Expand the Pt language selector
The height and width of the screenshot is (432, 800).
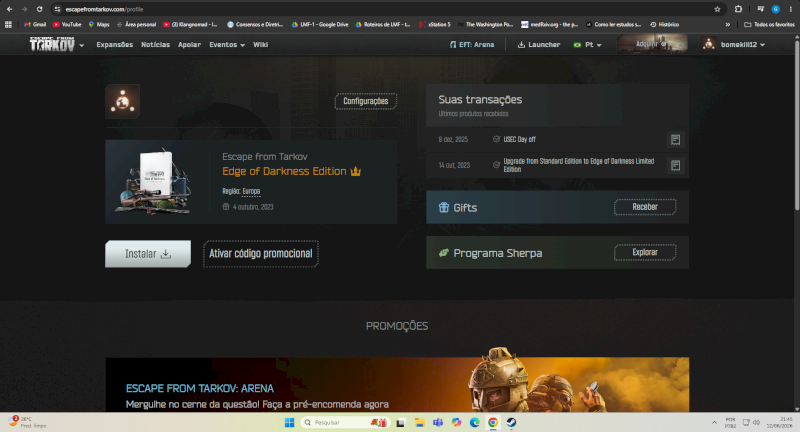pos(587,45)
